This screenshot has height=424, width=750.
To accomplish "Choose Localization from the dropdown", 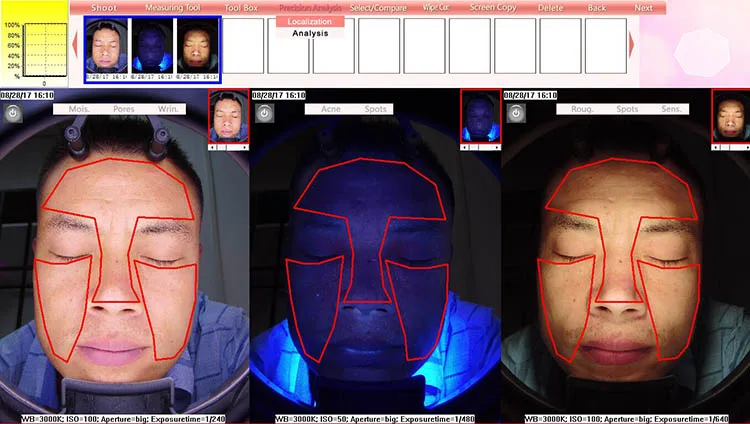I will [x=309, y=21].
